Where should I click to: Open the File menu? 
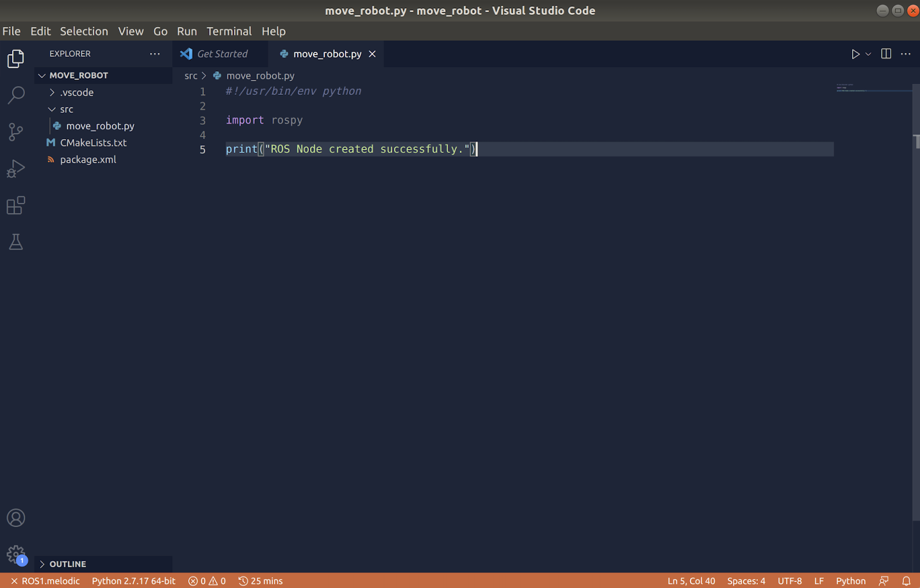click(x=11, y=31)
